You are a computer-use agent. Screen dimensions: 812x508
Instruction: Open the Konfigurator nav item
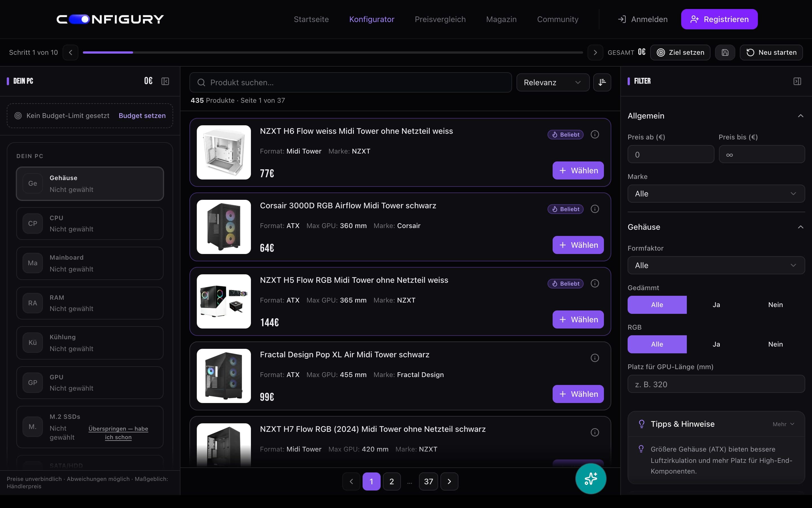click(371, 19)
